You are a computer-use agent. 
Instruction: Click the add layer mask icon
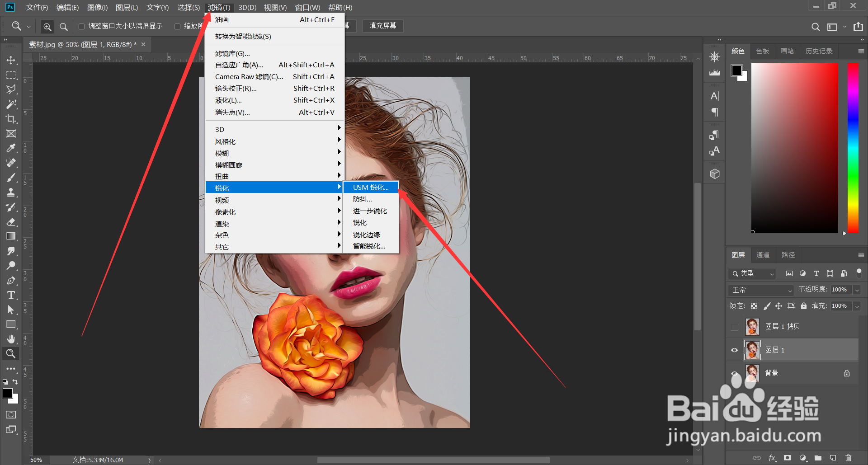tap(788, 458)
